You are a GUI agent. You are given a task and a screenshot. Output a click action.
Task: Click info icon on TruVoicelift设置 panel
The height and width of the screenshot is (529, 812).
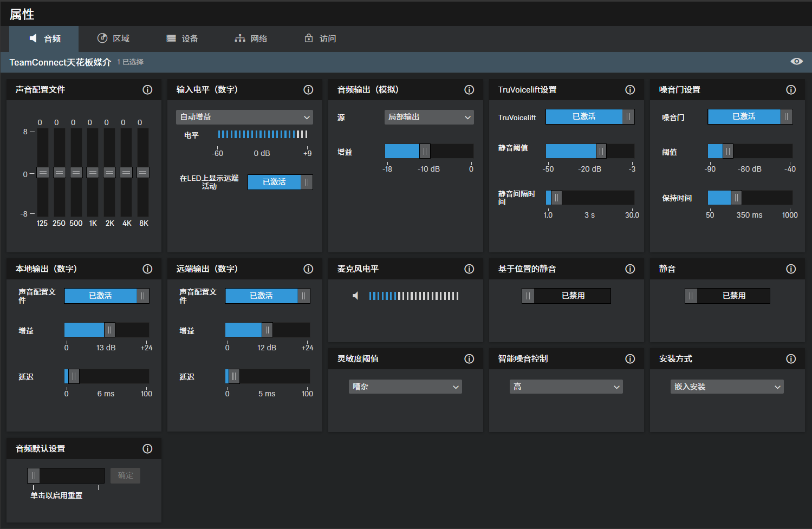pos(630,90)
